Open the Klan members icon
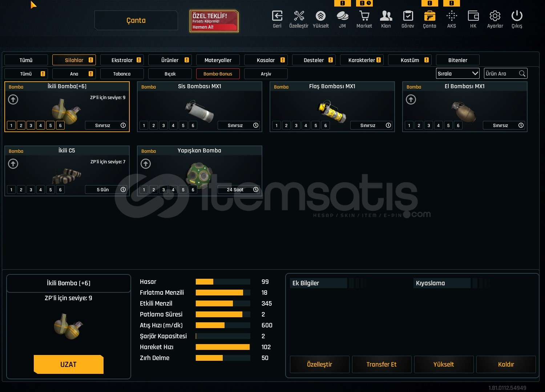Viewport: 545px width, 392px height. tap(386, 16)
